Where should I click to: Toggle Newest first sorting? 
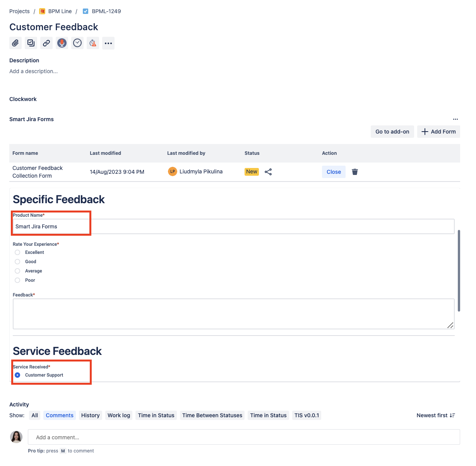point(436,415)
